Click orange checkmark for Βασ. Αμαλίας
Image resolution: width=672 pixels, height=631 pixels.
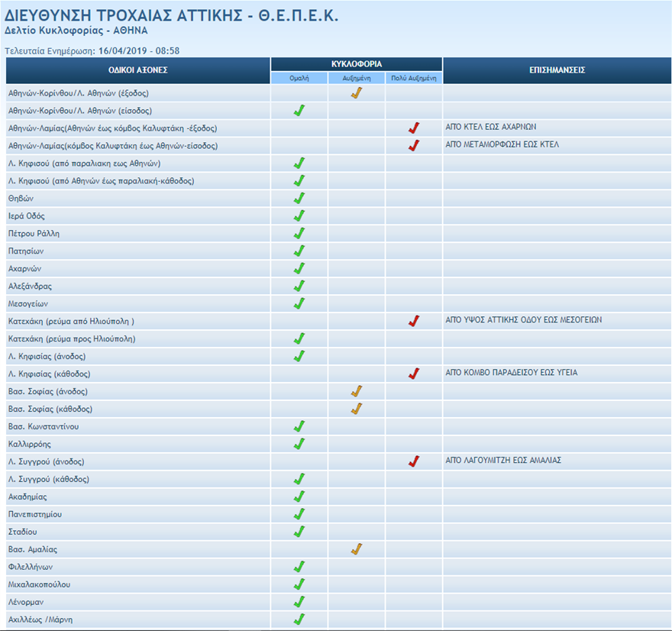click(357, 549)
